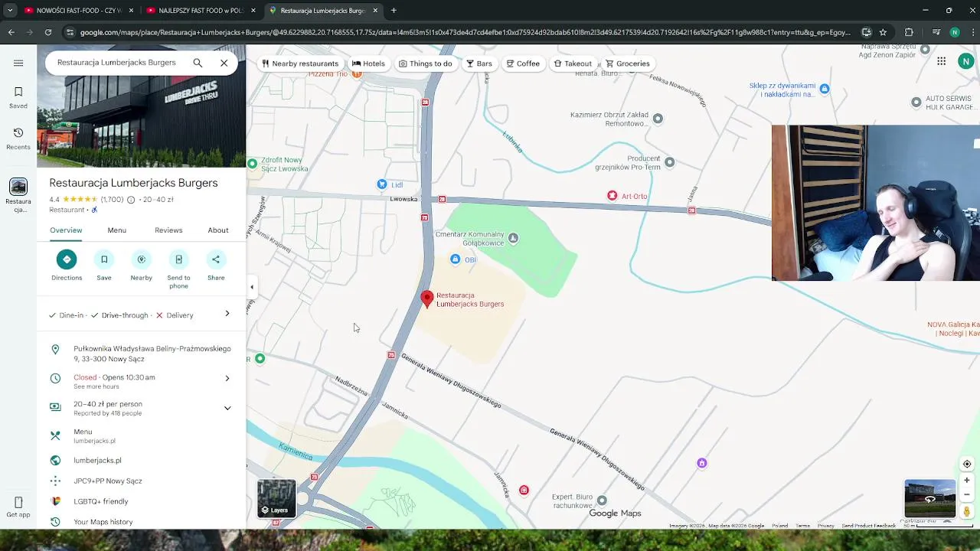980x551 pixels.
Task: Select the Groceries chip
Action: coord(628,64)
